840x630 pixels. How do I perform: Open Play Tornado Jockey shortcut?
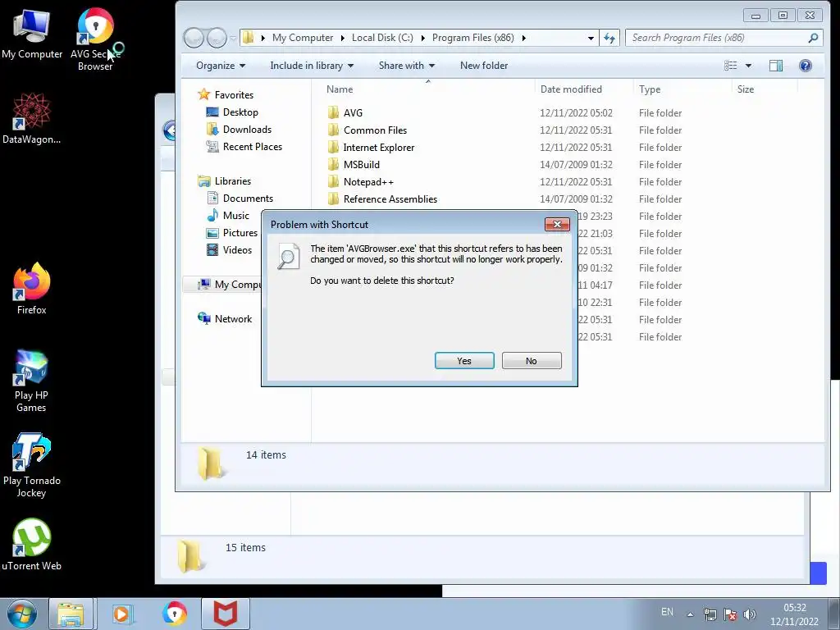pyautogui.click(x=32, y=466)
